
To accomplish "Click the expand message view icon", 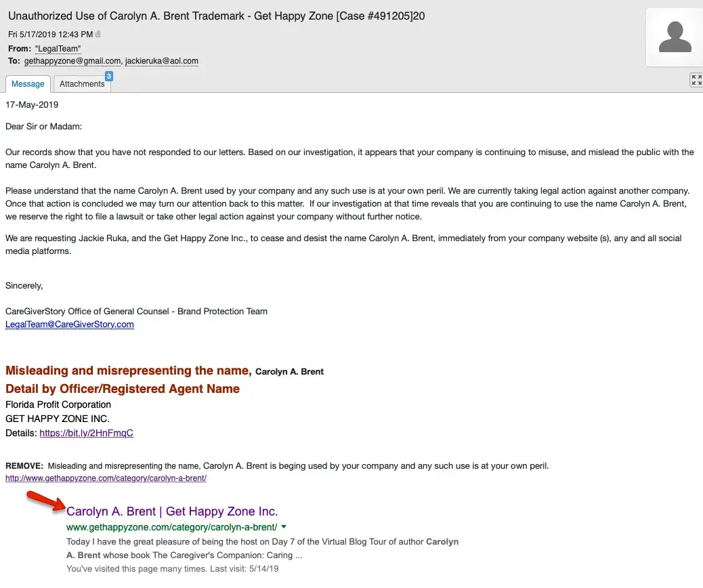I will coord(696,80).
